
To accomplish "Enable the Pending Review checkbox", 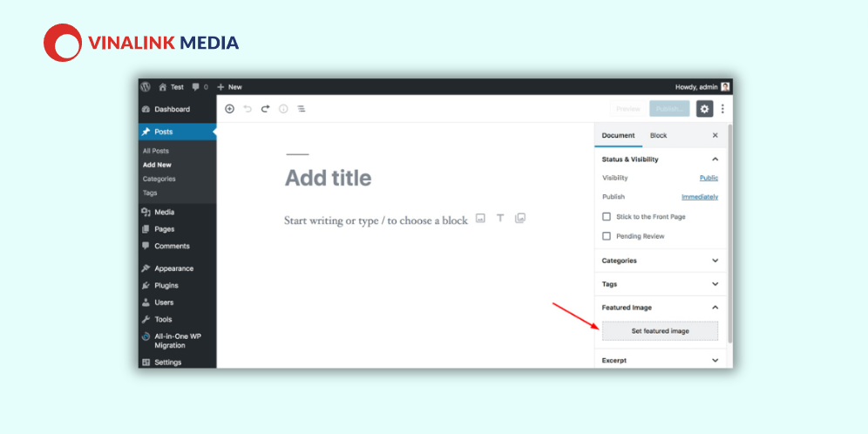I will (607, 236).
